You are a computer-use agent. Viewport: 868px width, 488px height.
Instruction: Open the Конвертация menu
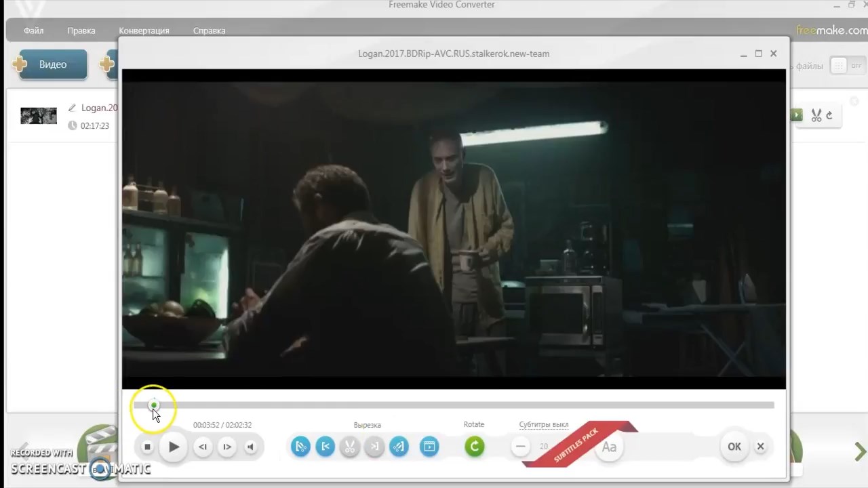144,30
